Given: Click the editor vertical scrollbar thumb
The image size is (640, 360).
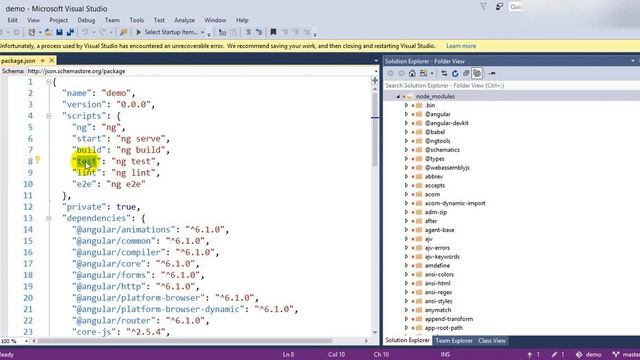Looking at the screenshot, I should pos(375,129).
